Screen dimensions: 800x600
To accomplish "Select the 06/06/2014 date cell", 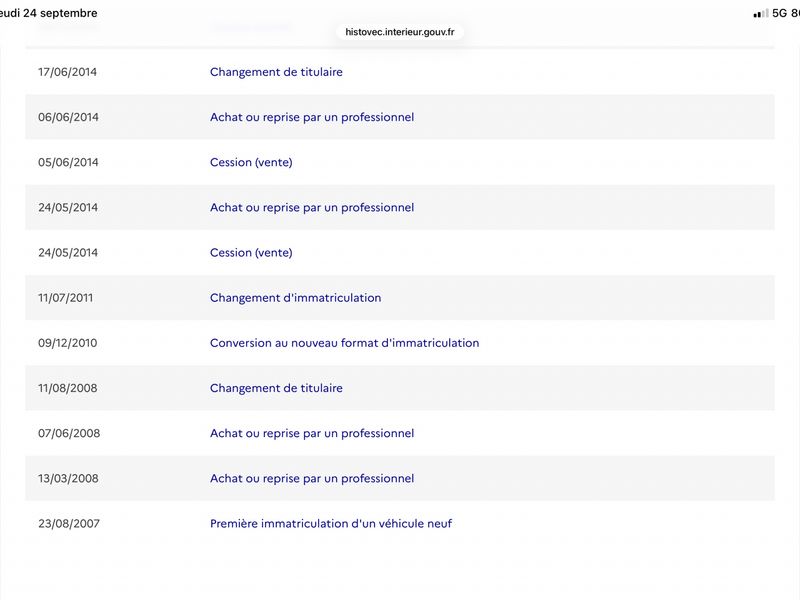I will 68,117.
